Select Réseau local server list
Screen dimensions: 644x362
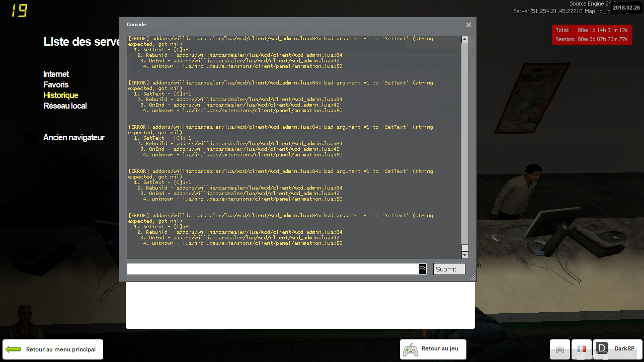[65, 106]
